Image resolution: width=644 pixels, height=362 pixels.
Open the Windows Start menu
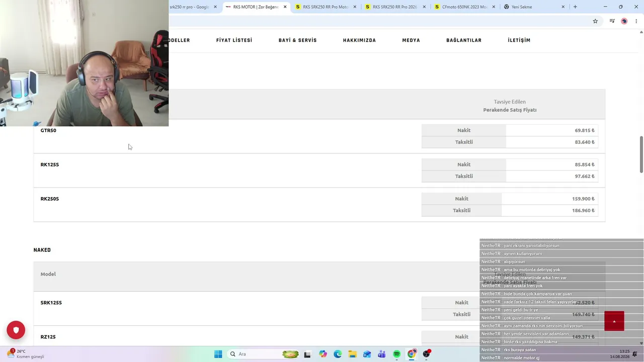pos(218,354)
